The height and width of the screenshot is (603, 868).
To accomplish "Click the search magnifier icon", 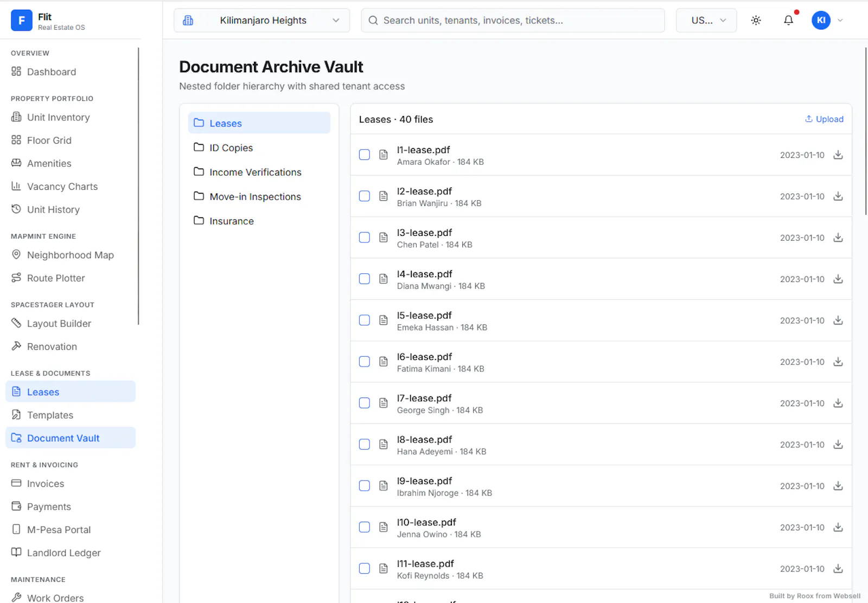I will coord(373,21).
